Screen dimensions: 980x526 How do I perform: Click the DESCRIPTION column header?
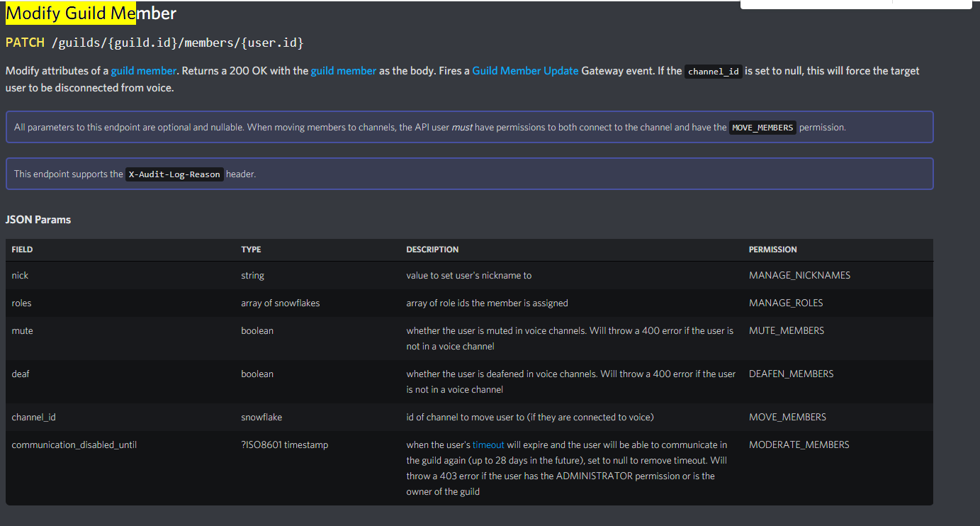[432, 250]
